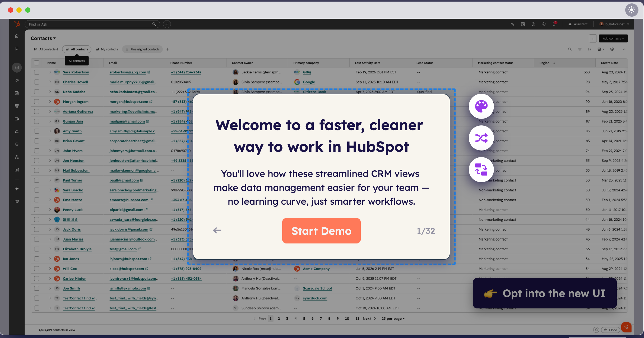Switch to the Unassigned contacts tab

pyautogui.click(x=143, y=49)
